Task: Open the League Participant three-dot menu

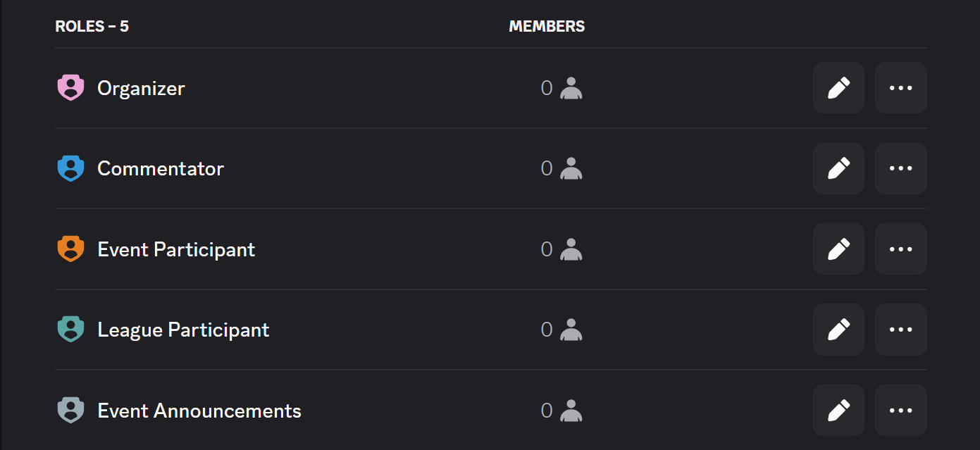Action: pyautogui.click(x=900, y=330)
